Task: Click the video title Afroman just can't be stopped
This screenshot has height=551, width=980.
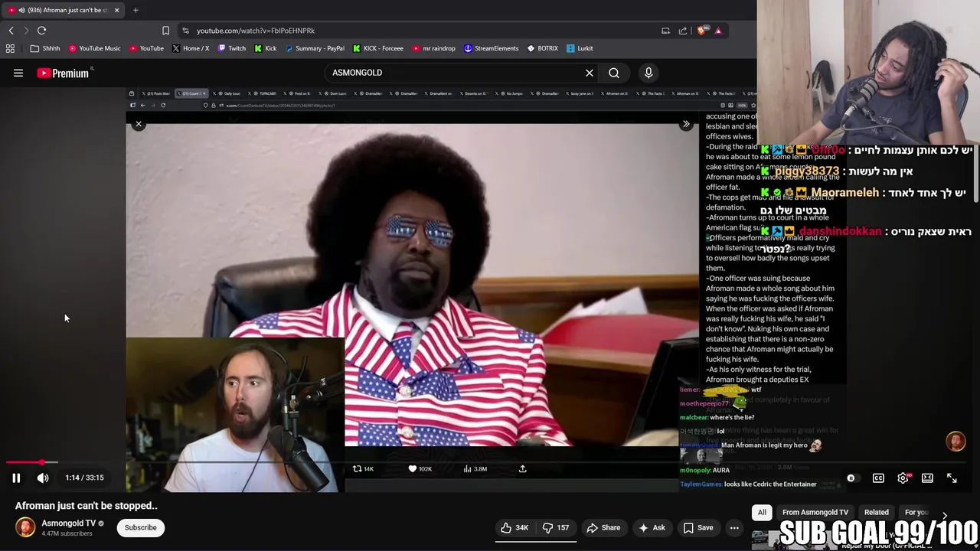Action: point(87,506)
